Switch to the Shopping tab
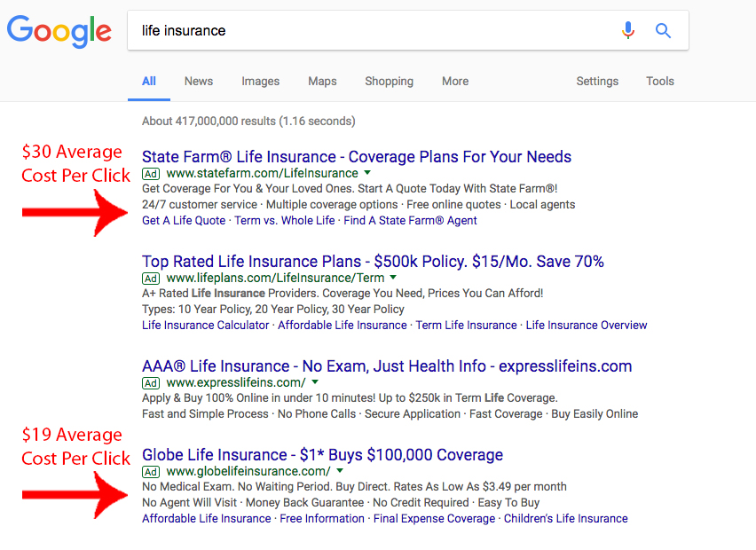The image size is (756, 550). [x=389, y=81]
